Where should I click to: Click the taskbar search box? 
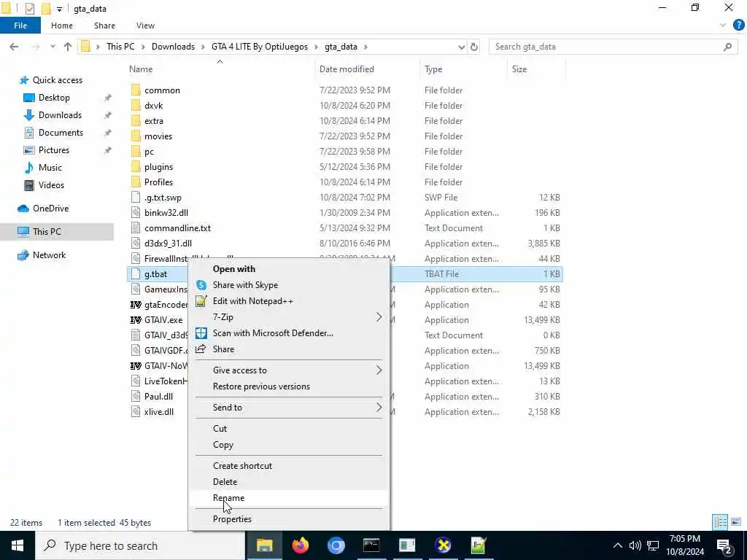[x=140, y=545]
